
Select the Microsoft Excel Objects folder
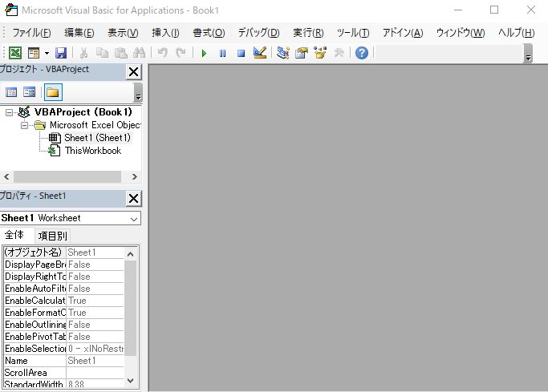coord(95,125)
